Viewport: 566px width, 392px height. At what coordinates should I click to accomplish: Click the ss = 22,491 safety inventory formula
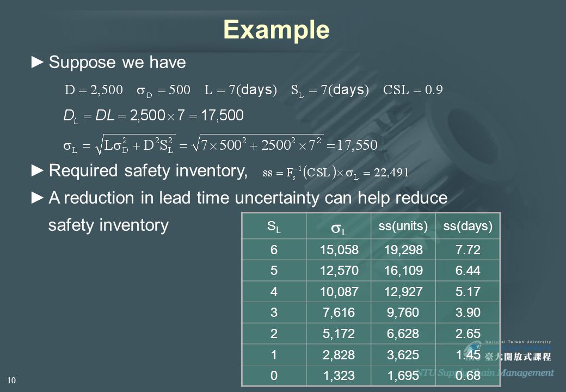tap(336, 173)
